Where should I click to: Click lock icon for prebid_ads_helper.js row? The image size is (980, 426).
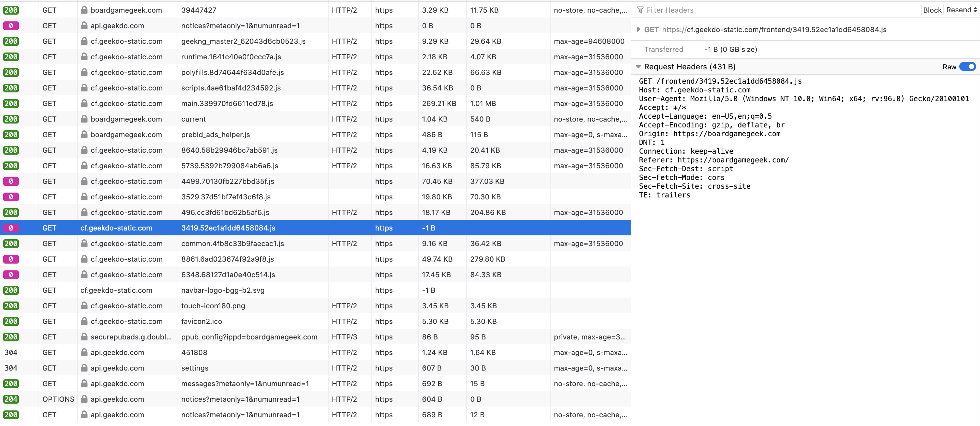[85, 135]
